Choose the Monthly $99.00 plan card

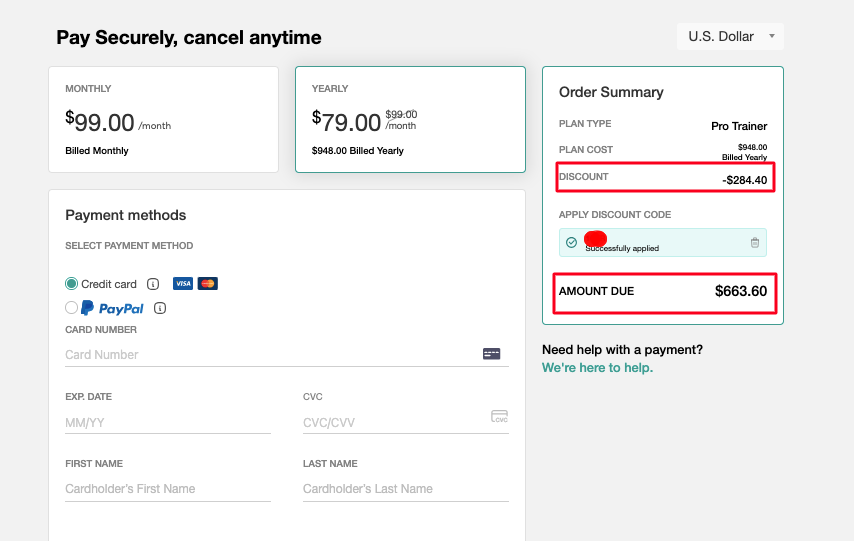[163, 120]
